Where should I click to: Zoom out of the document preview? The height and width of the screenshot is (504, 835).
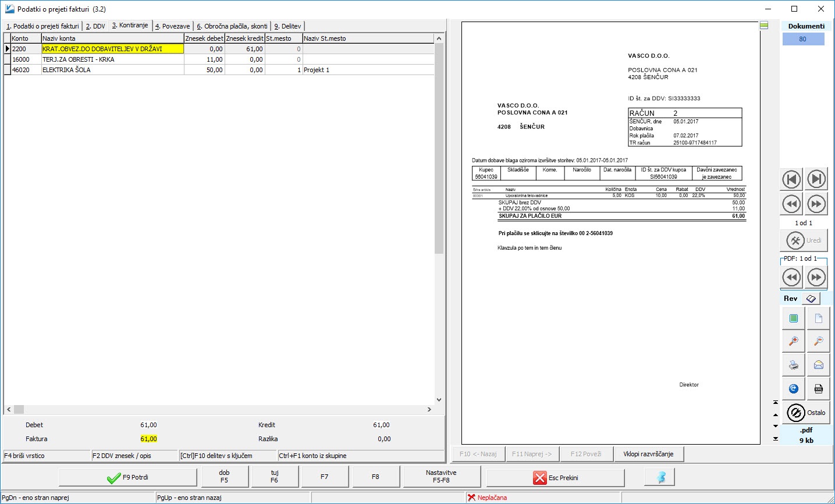coord(818,342)
